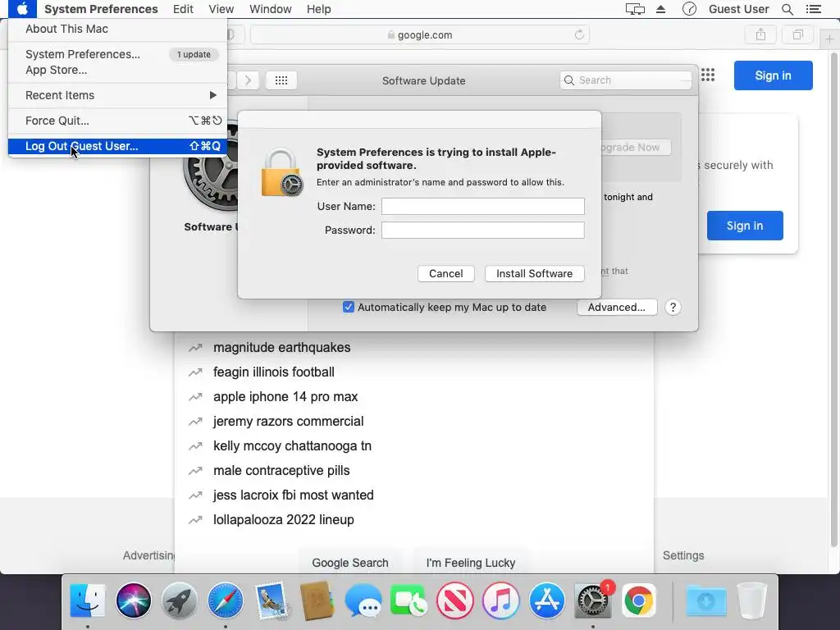Open Contacts book icon in Dock

317,600
